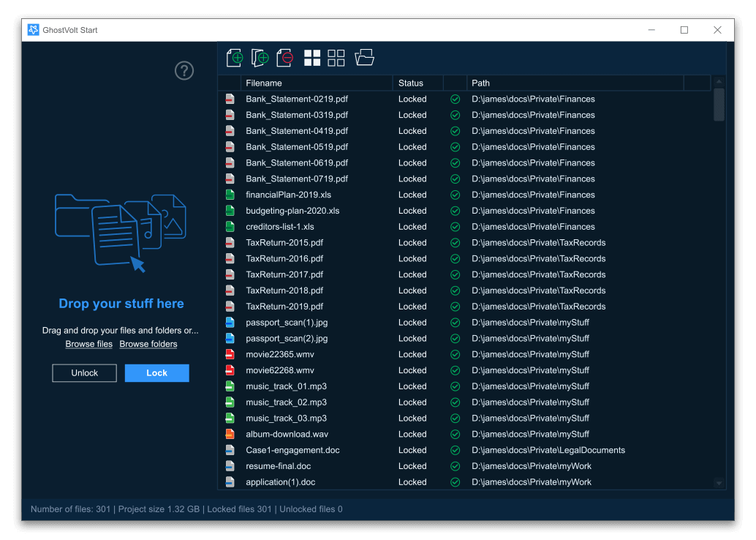Click the Unlock button

pyautogui.click(x=84, y=373)
